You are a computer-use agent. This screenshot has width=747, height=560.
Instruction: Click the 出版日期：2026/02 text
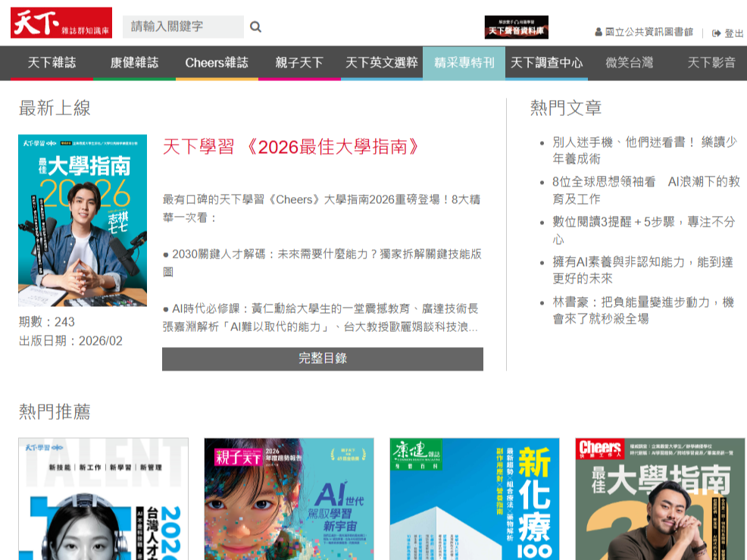click(70, 341)
